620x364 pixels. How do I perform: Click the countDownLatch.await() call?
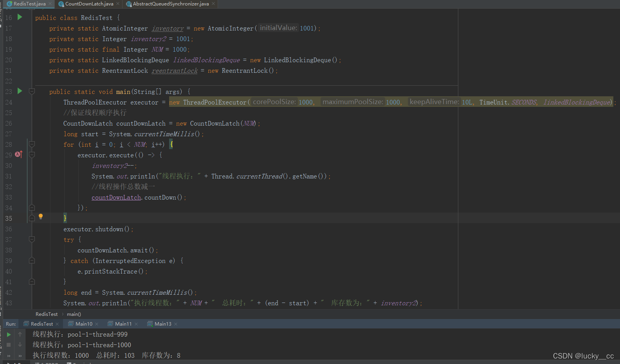pyautogui.click(x=117, y=250)
